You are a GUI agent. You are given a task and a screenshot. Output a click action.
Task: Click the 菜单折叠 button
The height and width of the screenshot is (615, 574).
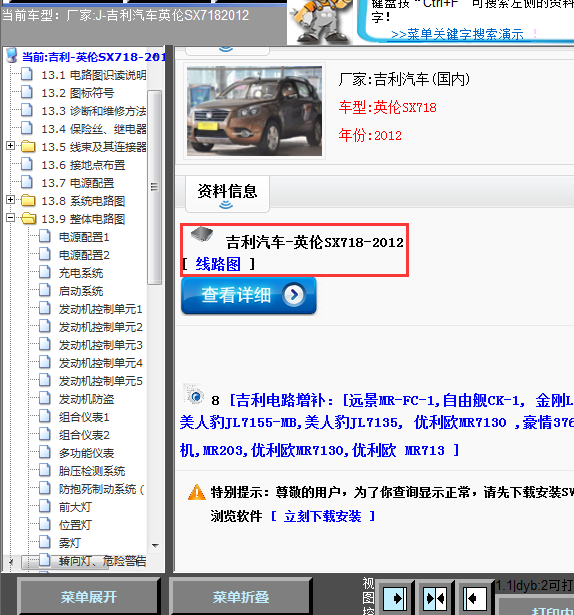[x=241, y=597]
